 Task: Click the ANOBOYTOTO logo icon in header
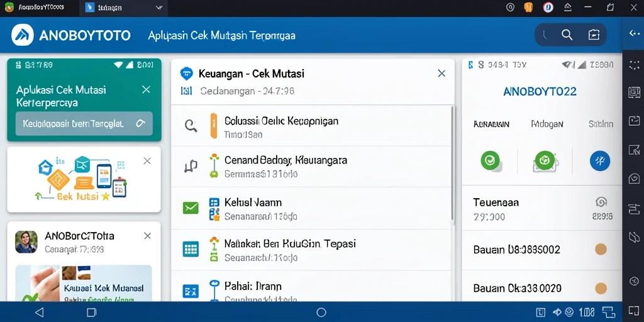coord(23,35)
